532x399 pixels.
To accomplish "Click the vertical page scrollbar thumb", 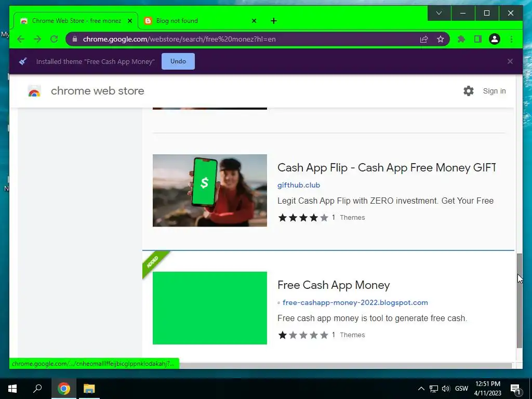I will (x=520, y=301).
